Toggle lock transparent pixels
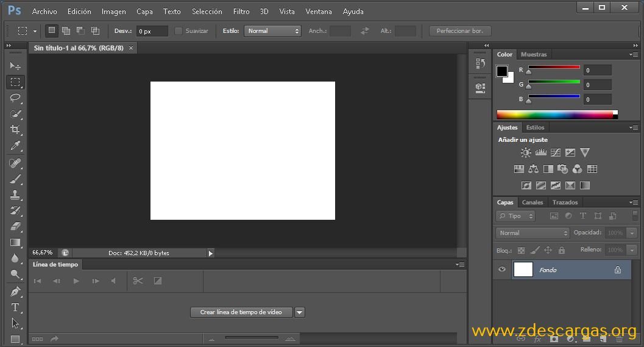 [x=521, y=250]
